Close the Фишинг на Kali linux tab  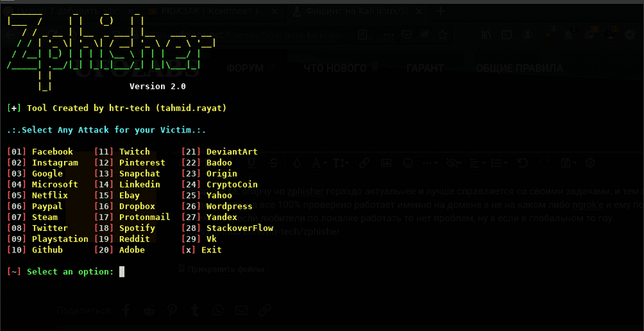(x=418, y=12)
